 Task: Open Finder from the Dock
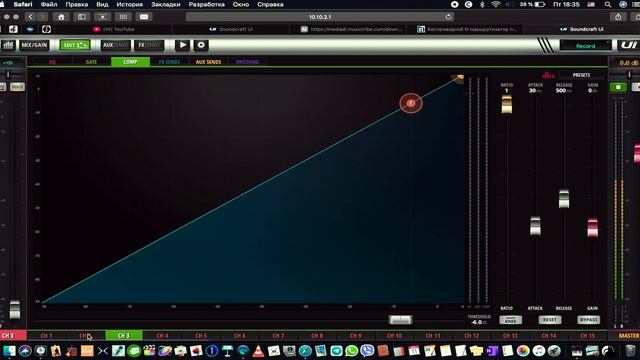click(9, 351)
